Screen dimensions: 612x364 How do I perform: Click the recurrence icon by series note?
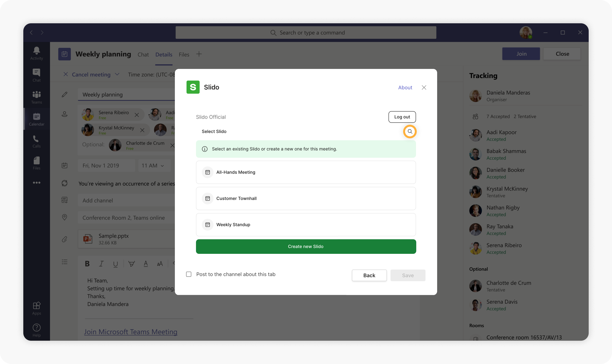pyautogui.click(x=65, y=183)
